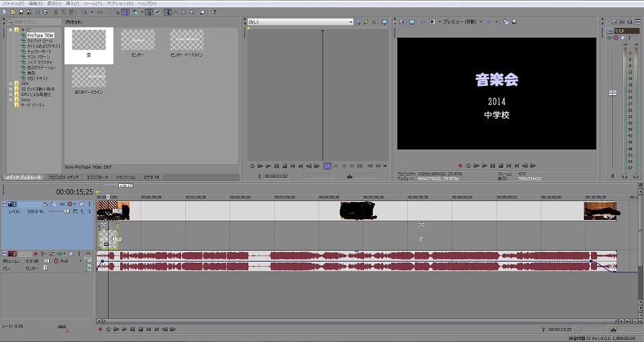Open the preview overlays grid dropdown arrow
The width and height of the screenshot is (644, 342).
click(x=496, y=21)
